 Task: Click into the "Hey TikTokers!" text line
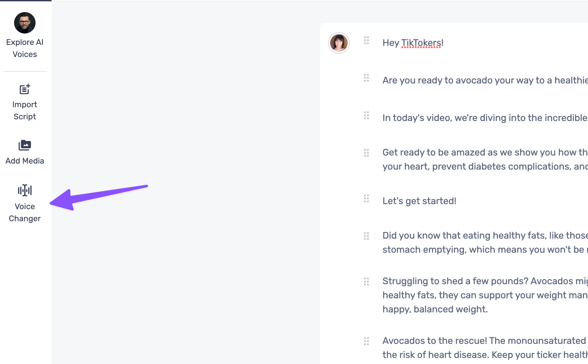point(413,43)
